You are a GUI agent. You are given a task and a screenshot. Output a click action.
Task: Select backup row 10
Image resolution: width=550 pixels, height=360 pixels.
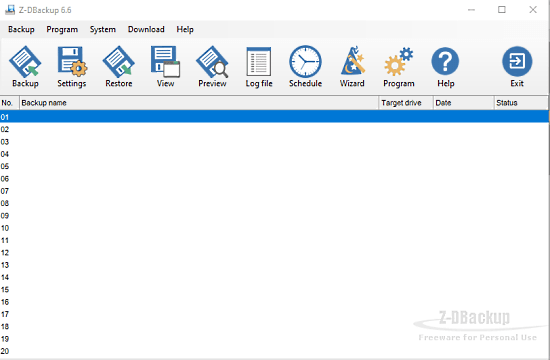click(x=274, y=228)
